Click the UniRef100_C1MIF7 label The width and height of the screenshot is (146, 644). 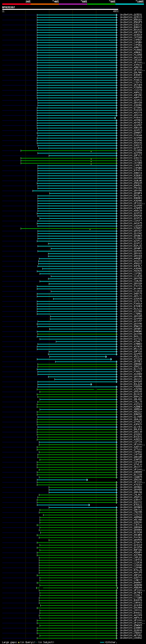[x=131, y=221]
